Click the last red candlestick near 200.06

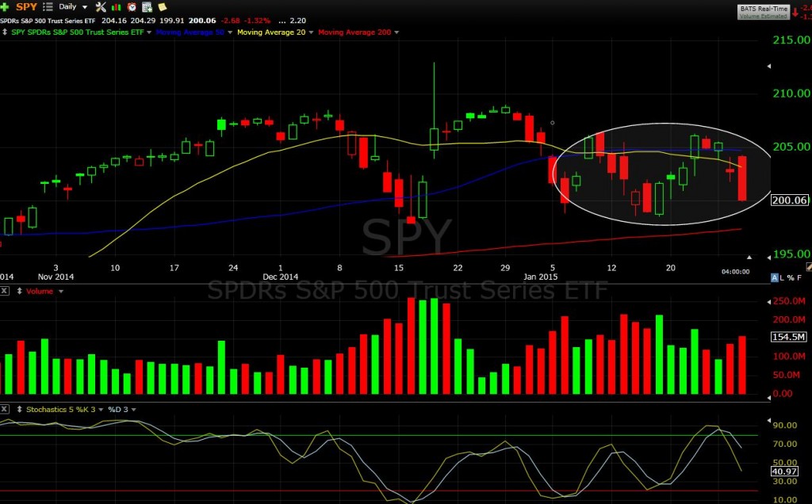click(x=742, y=178)
